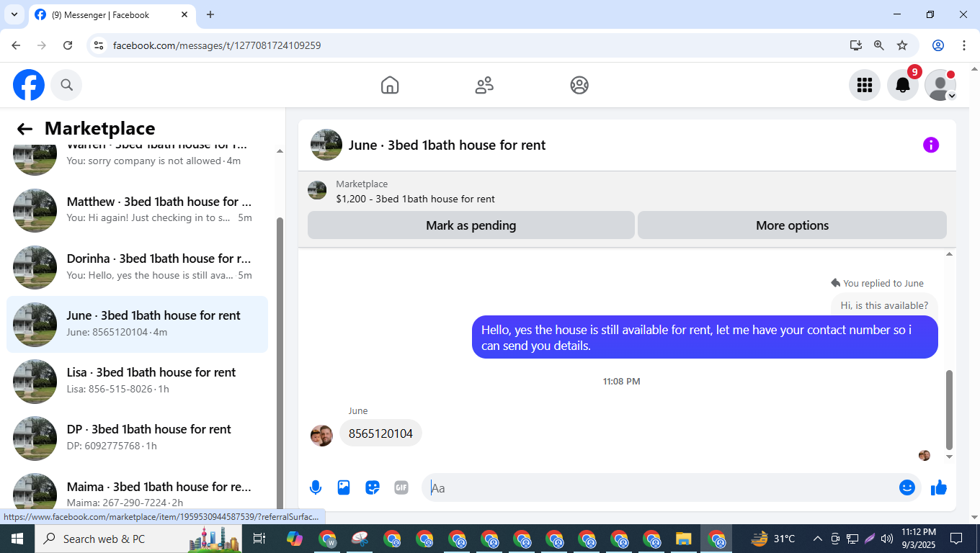Open File Explorer from the taskbar
Screen dimensions: 980x553
pyautogui.click(x=683, y=539)
